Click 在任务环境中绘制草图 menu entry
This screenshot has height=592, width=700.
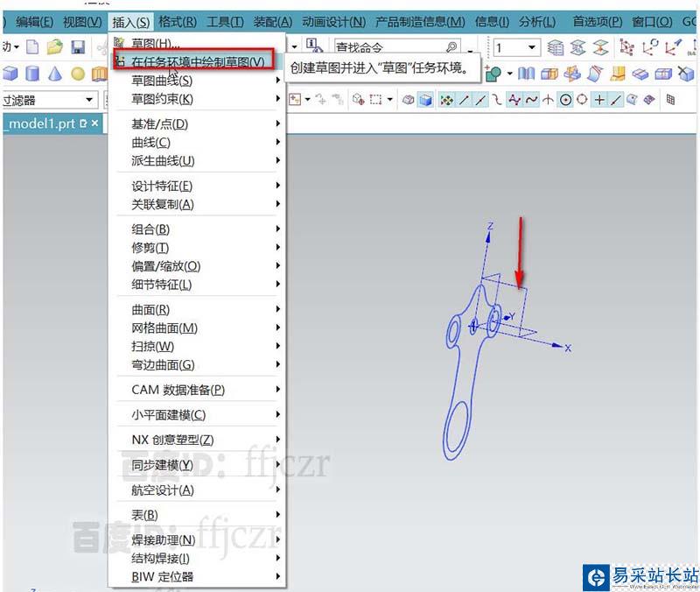pos(197,61)
